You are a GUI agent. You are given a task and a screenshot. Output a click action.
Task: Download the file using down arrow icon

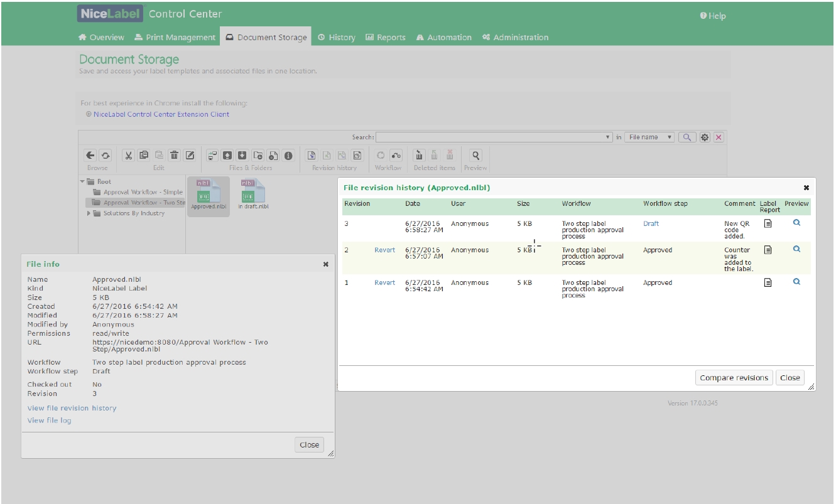242,156
